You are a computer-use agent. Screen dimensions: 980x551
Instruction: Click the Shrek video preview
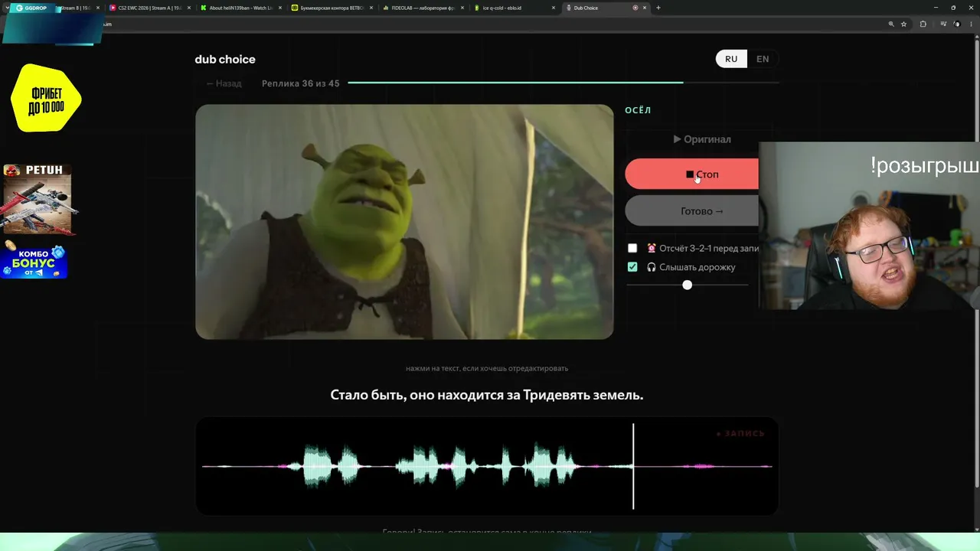(x=404, y=222)
